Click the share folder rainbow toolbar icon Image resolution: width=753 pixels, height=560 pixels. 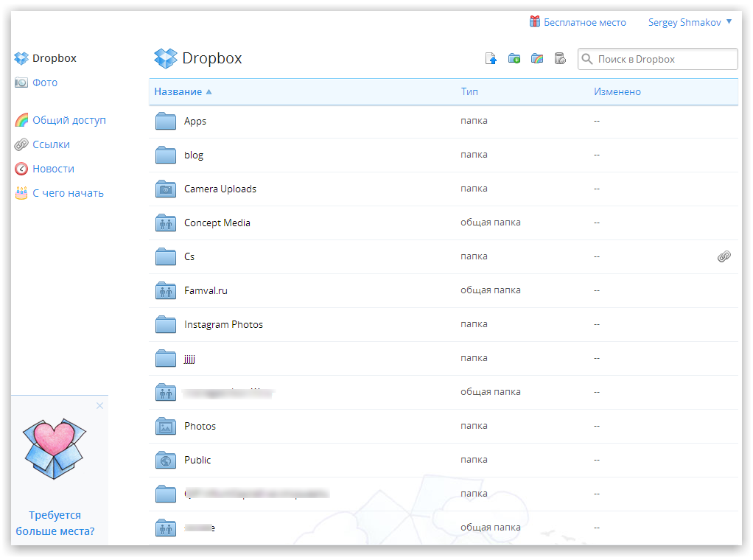pyautogui.click(x=537, y=59)
